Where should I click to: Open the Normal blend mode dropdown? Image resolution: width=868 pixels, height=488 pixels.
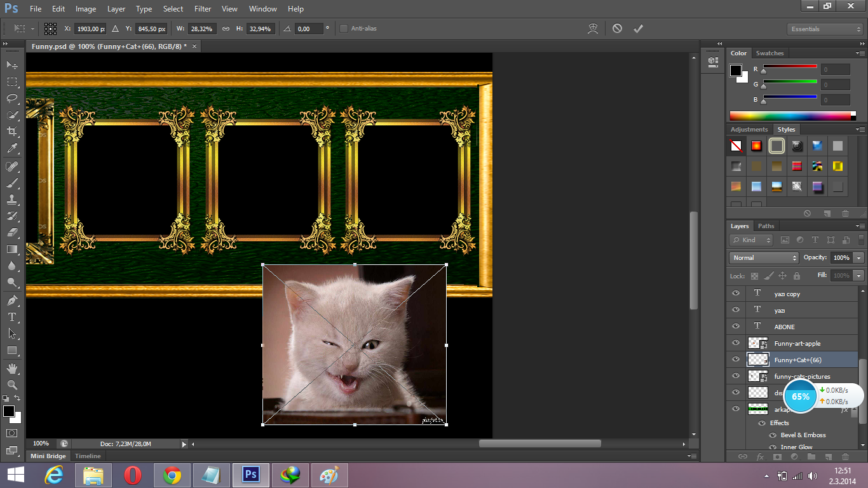[x=764, y=258]
